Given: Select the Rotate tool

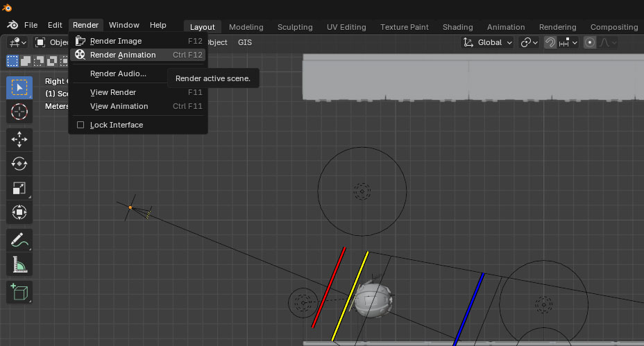Looking at the screenshot, I should 19,164.
